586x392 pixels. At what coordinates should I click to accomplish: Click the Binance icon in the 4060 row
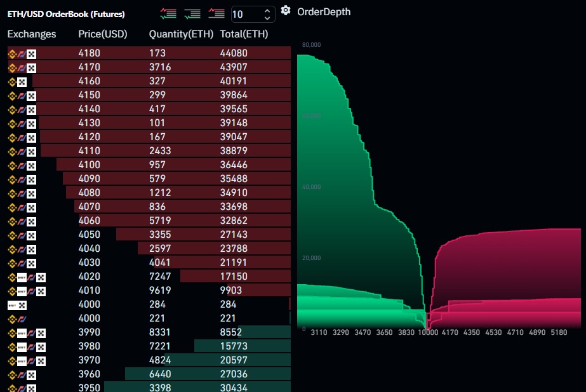(x=12, y=222)
